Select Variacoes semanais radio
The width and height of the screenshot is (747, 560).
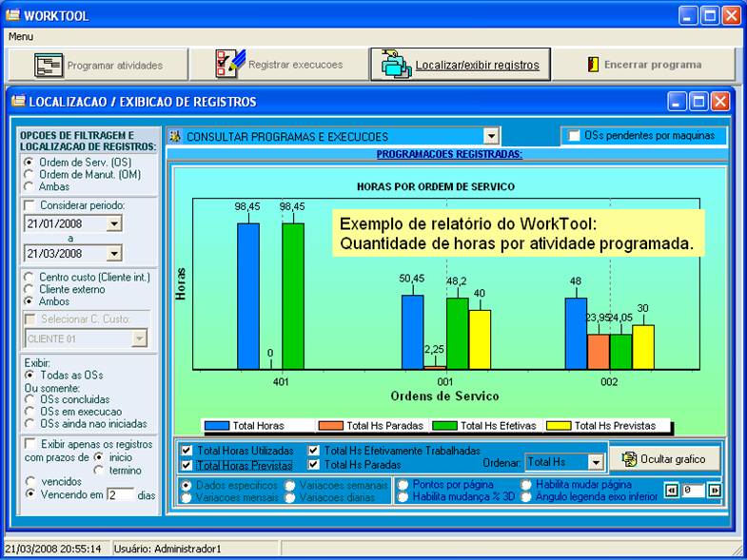pos(289,485)
